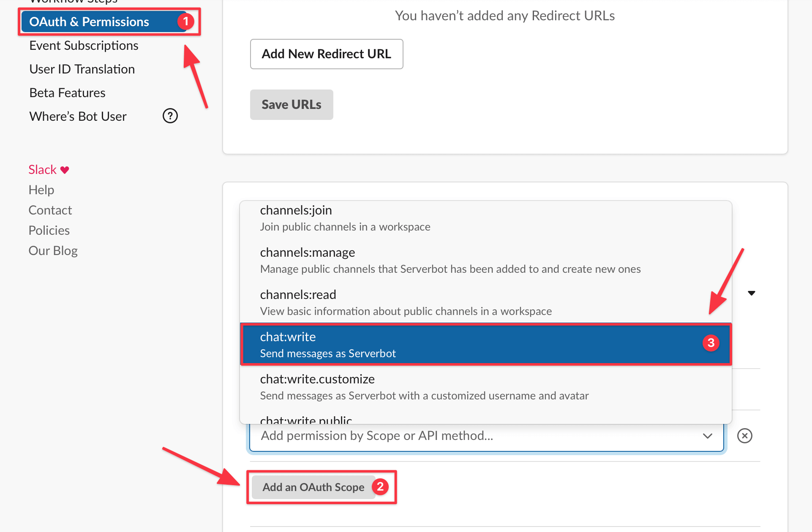This screenshot has height=532, width=812.
Task: Open the Add permission by Scope dropdown chevron
Action: coord(708,436)
